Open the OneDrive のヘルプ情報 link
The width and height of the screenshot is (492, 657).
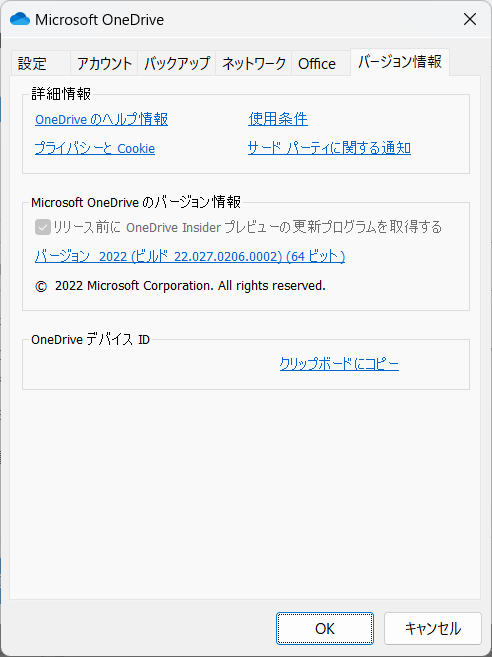click(101, 119)
